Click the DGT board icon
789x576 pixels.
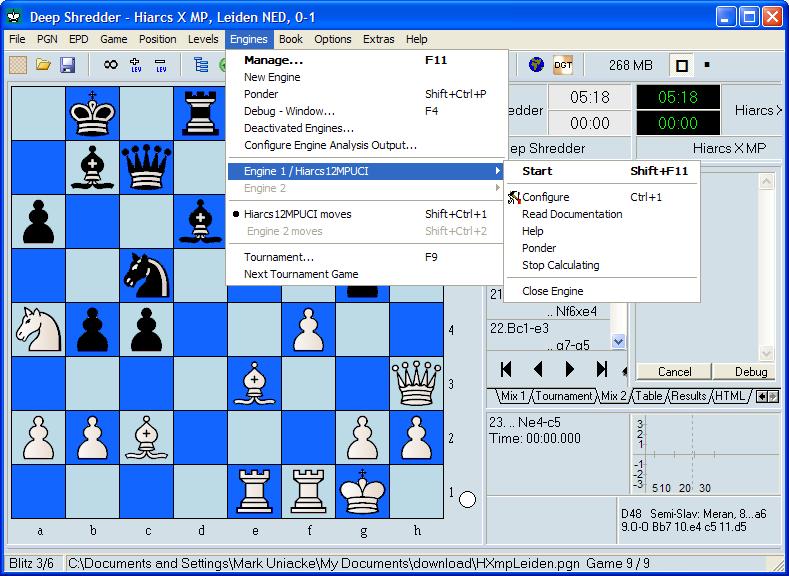563,65
